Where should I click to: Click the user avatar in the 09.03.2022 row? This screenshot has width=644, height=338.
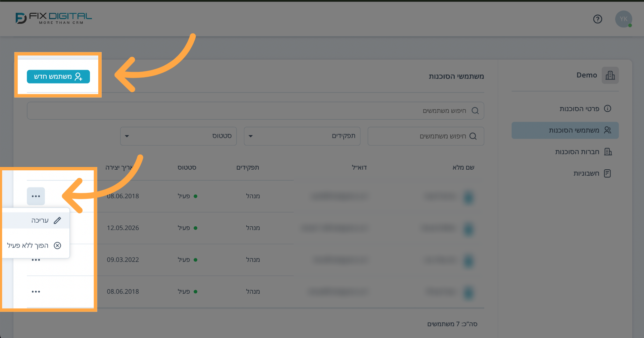pyautogui.click(x=468, y=261)
